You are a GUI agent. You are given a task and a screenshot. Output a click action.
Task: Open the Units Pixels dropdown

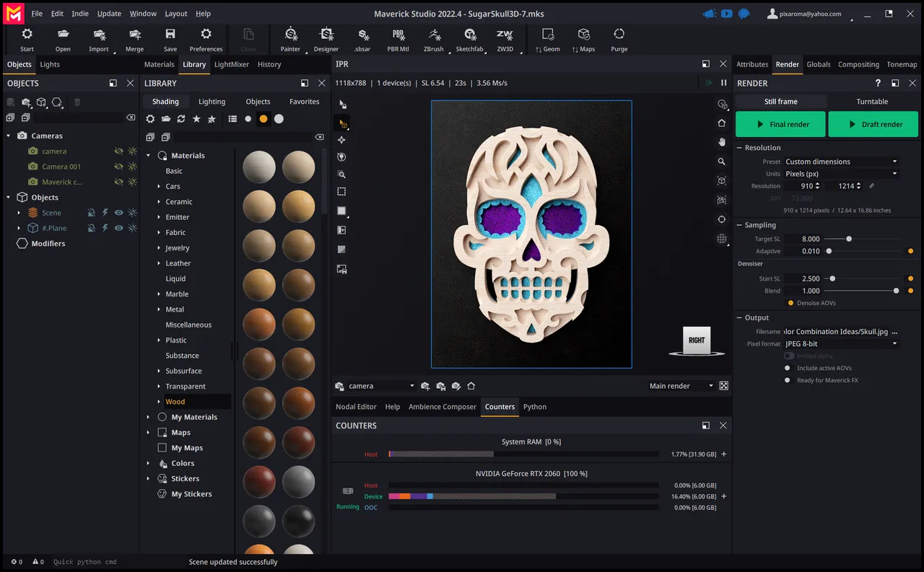click(842, 174)
